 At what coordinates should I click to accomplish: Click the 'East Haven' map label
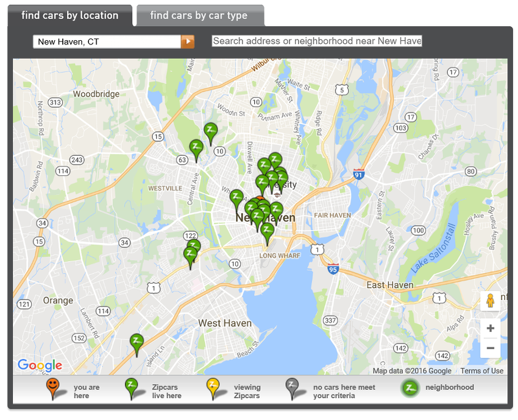[390, 285]
